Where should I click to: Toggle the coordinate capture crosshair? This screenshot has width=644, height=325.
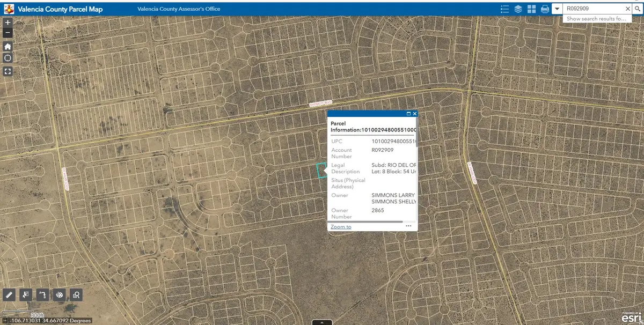(x=7, y=58)
